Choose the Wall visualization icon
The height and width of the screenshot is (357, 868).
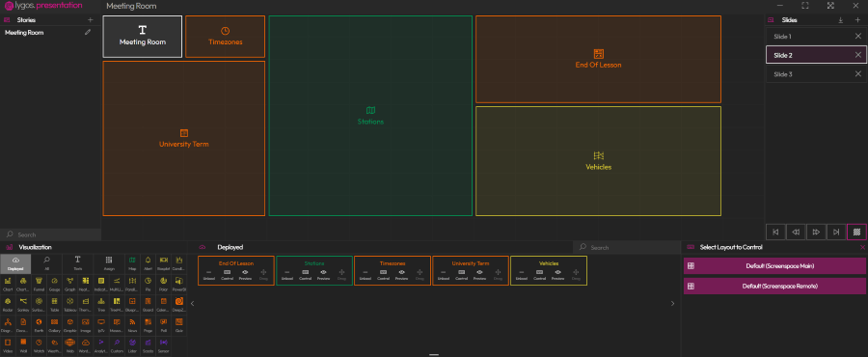pos(24,346)
